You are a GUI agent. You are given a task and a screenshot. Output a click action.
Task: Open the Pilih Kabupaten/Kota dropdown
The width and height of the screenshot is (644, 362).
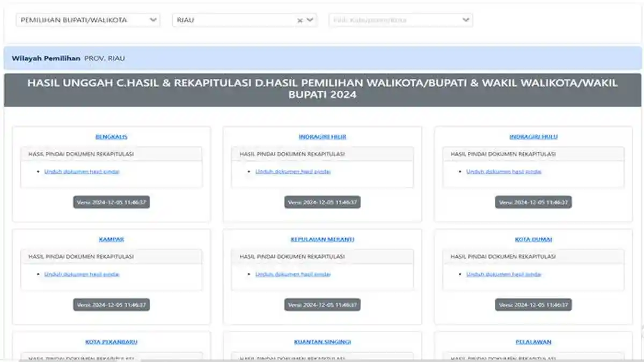401,20
